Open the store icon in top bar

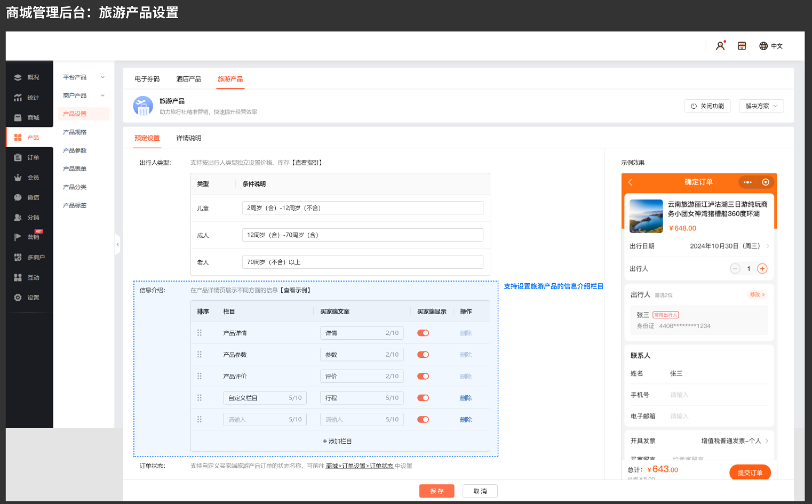tap(742, 46)
